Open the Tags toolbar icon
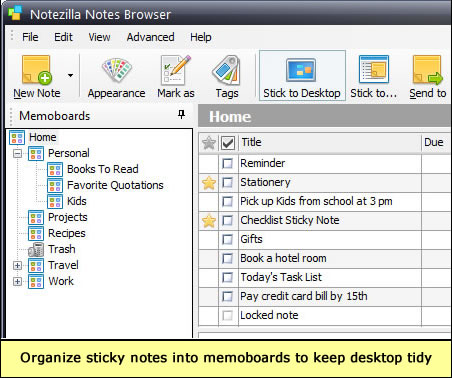This screenshot has height=378, width=452. [x=226, y=70]
